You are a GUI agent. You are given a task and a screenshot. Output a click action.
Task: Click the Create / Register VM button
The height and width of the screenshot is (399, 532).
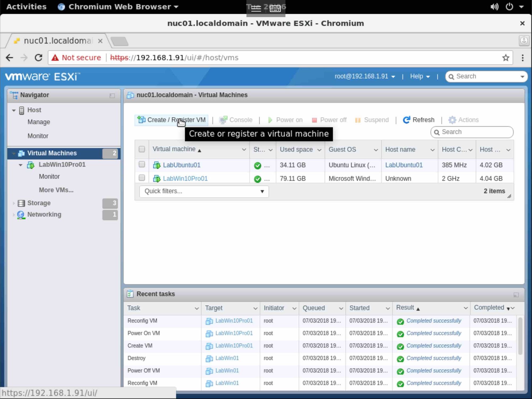(172, 120)
